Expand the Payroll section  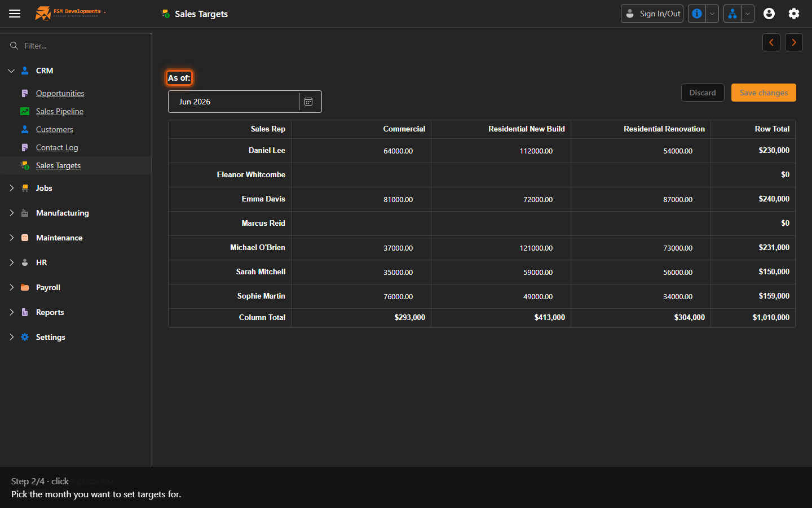(x=11, y=287)
